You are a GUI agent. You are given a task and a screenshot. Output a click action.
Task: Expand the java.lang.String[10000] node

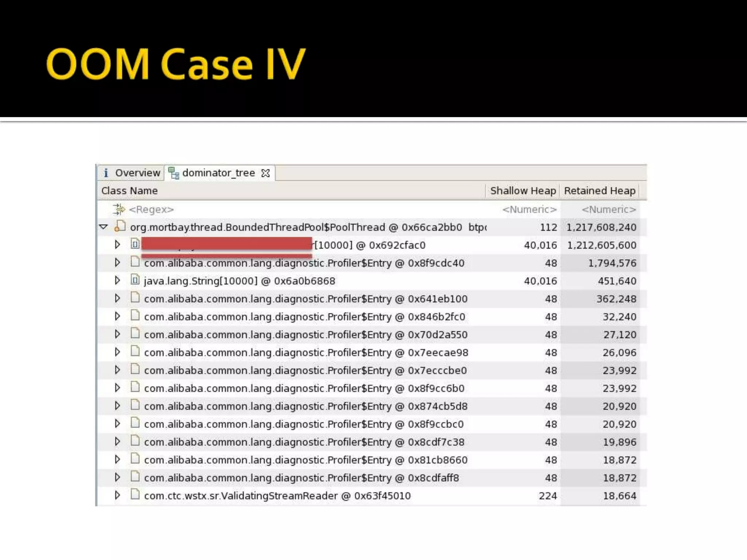(x=117, y=280)
